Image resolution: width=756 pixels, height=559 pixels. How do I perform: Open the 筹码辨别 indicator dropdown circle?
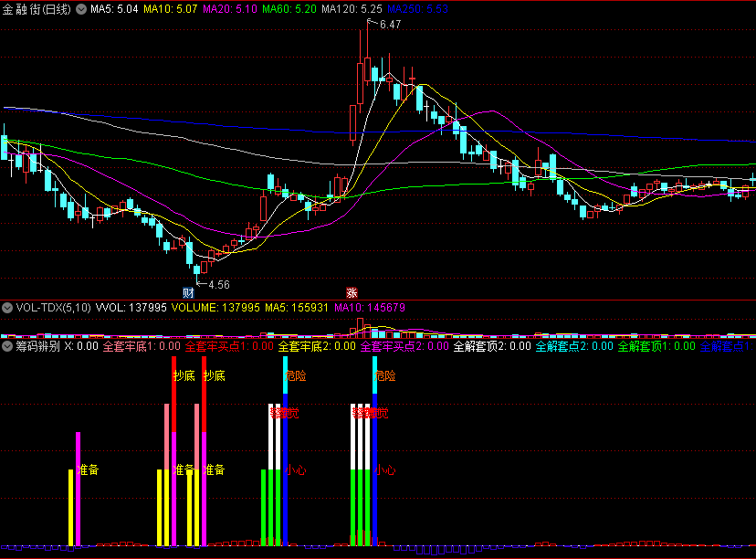(x=7, y=346)
